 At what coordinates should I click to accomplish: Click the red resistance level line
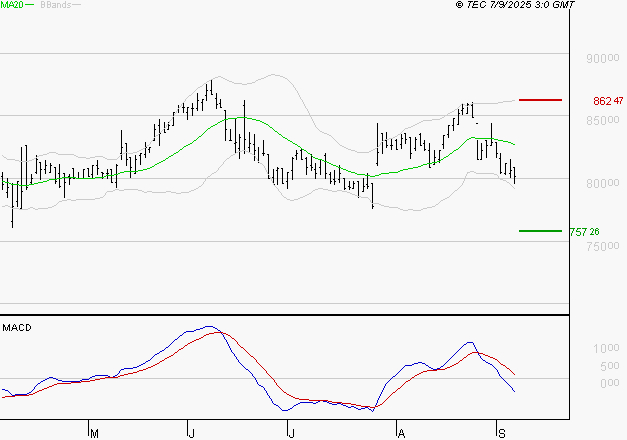[x=540, y=100]
